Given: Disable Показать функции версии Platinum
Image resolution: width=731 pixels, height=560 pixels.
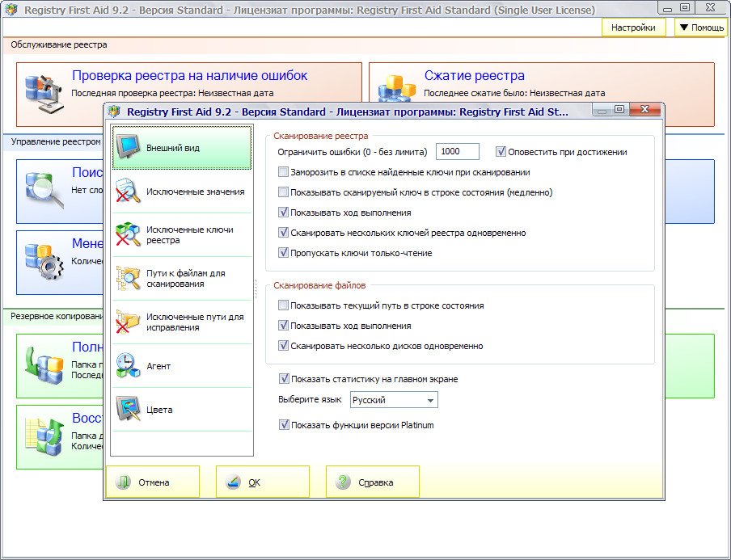Looking at the screenshot, I should point(284,425).
